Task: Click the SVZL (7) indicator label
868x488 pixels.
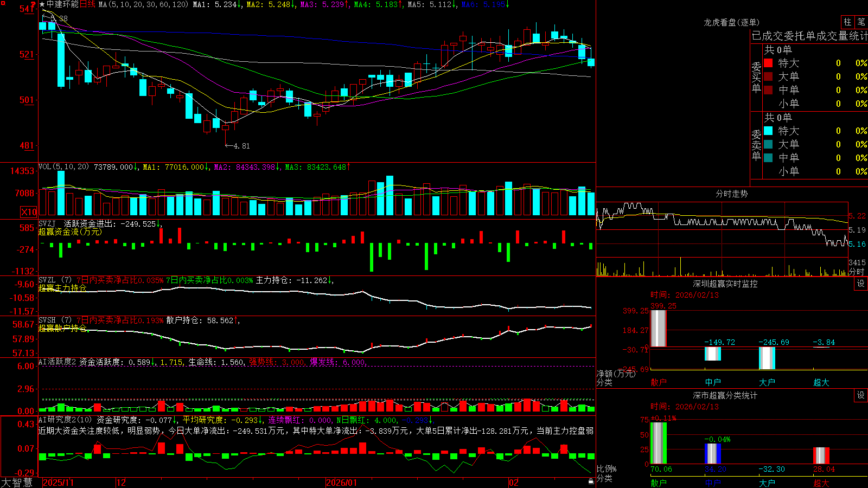Action: tap(55, 280)
